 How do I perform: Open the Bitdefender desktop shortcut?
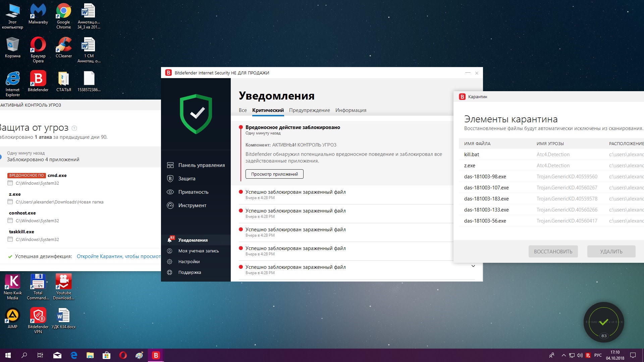pyautogui.click(x=38, y=81)
